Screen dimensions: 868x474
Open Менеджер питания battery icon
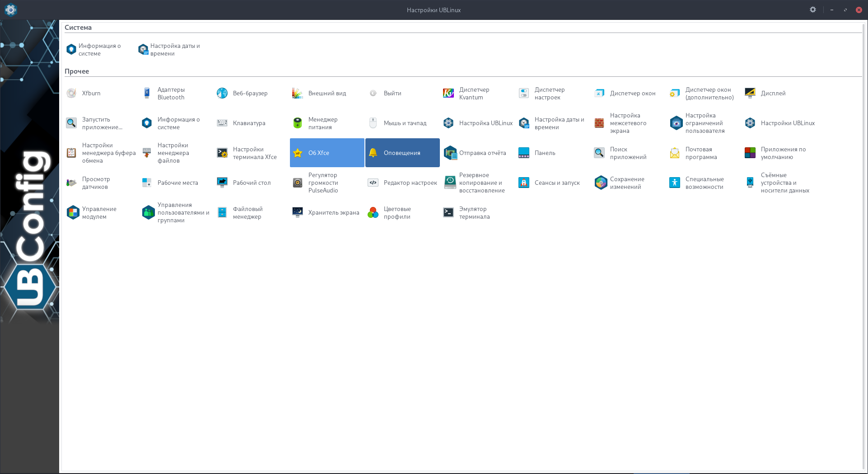(x=298, y=123)
